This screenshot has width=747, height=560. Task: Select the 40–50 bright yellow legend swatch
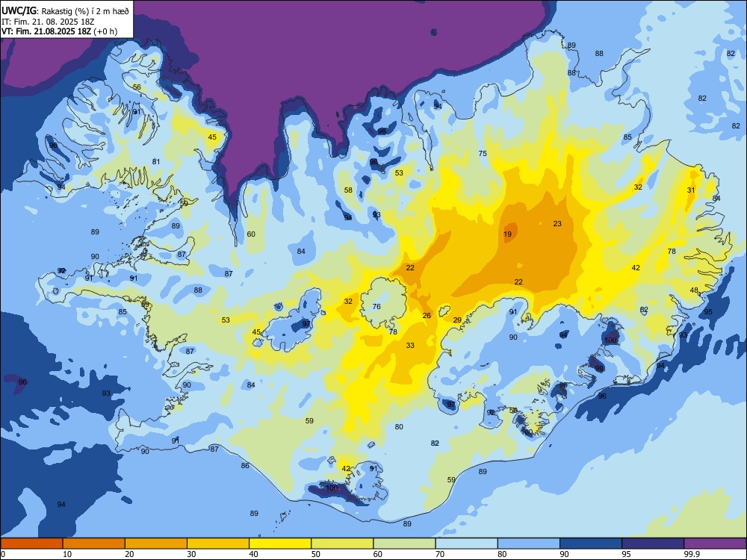click(x=280, y=544)
